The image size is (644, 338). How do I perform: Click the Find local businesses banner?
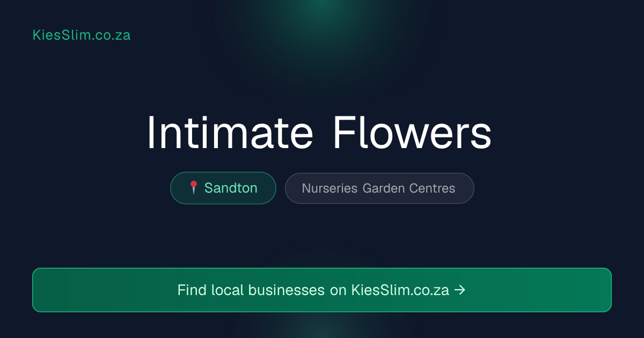[x=322, y=290]
